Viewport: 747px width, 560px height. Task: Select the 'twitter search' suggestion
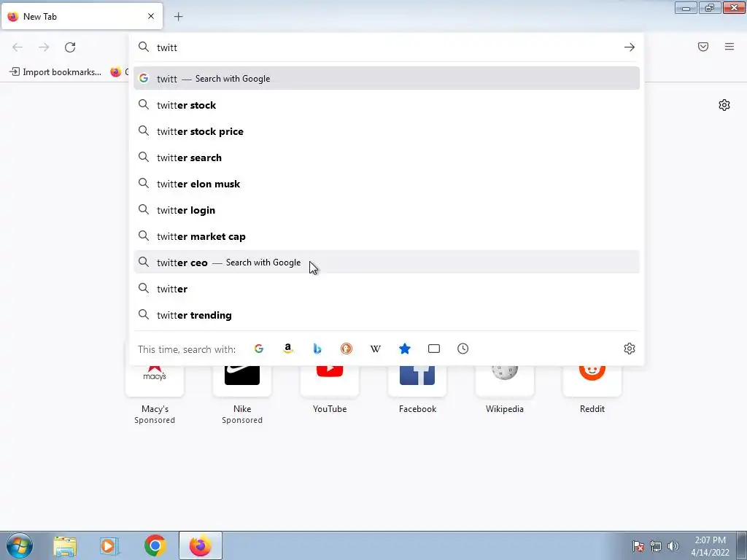point(387,157)
